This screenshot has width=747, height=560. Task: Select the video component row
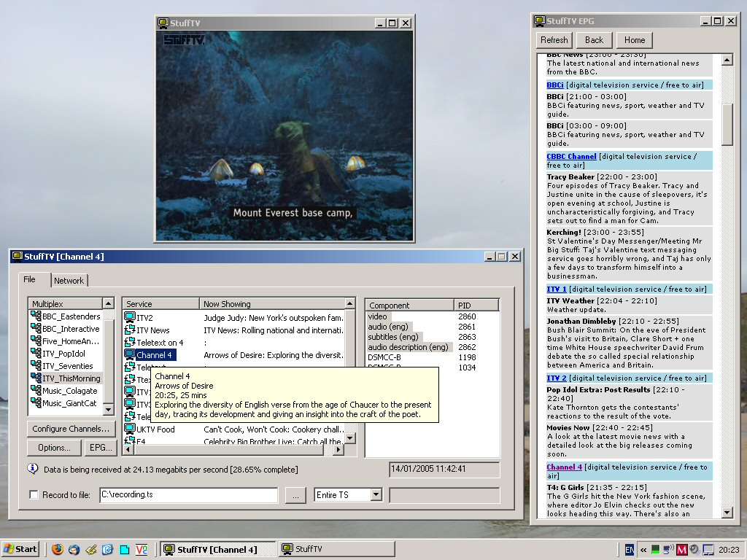433,316
